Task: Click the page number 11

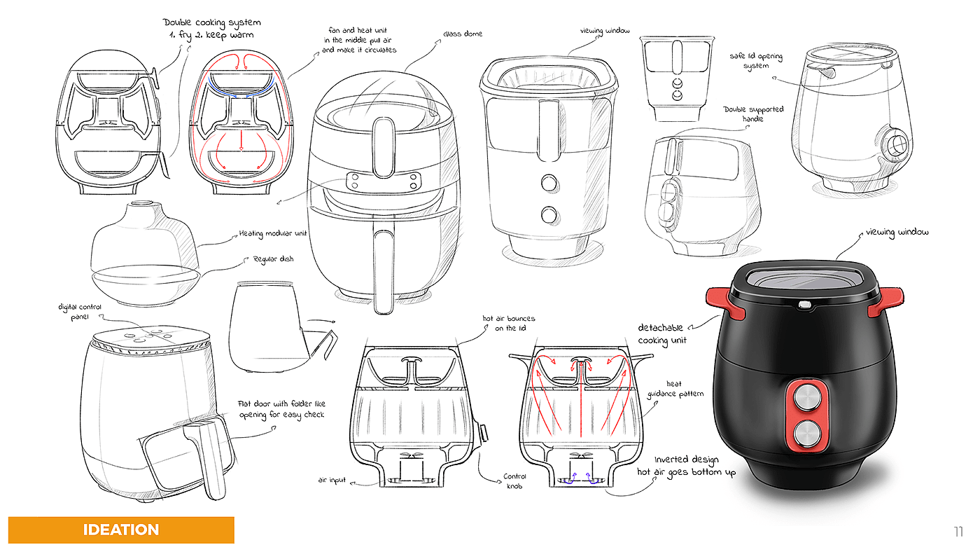Action: coord(958,532)
